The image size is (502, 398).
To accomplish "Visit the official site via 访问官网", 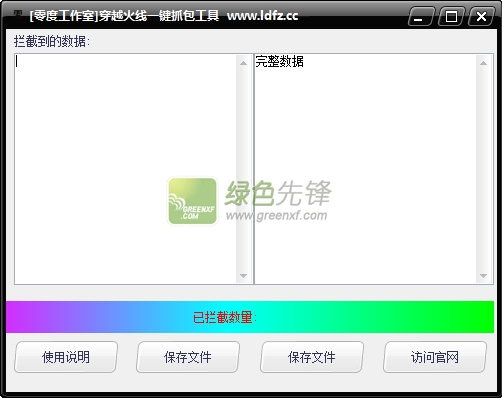I will (x=435, y=357).
